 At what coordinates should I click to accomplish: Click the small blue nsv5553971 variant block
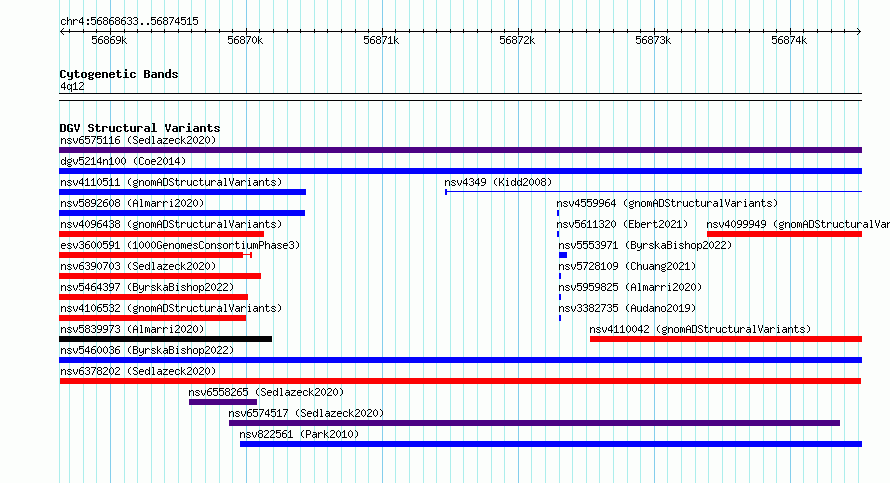tap(563, 255)
